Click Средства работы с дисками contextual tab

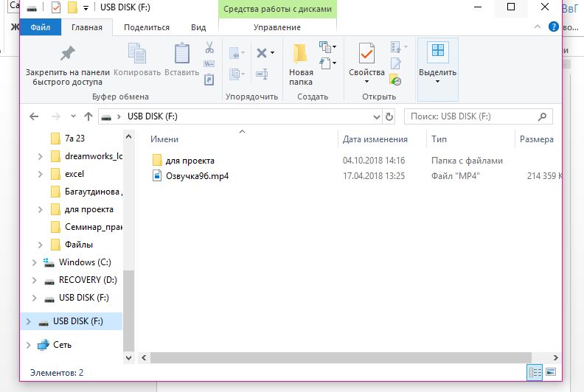277,9
